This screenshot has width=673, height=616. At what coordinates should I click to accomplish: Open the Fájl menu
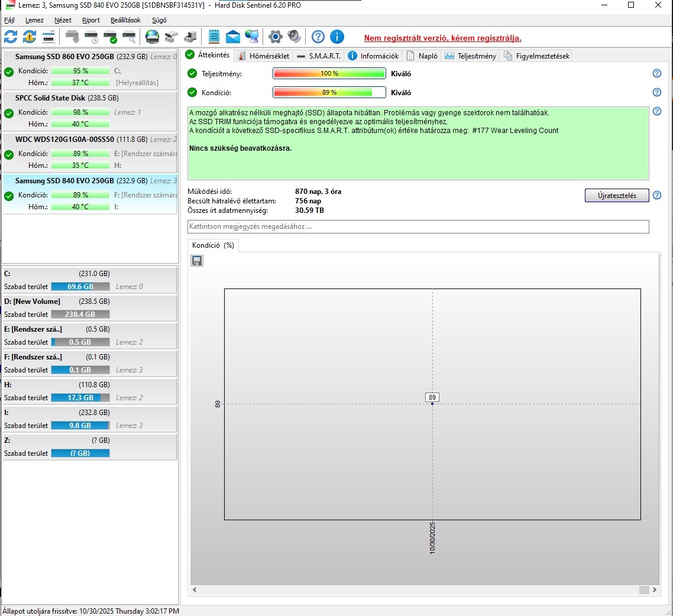coord(9,20)
